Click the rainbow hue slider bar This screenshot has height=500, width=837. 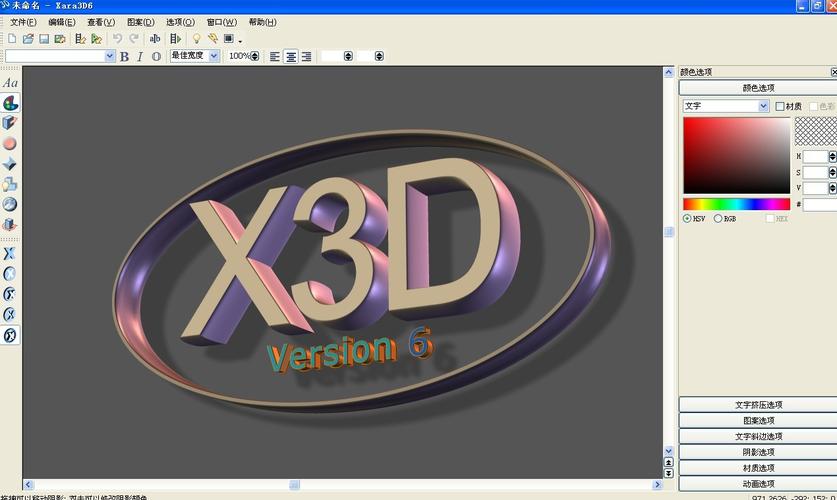tap(737, 204)
